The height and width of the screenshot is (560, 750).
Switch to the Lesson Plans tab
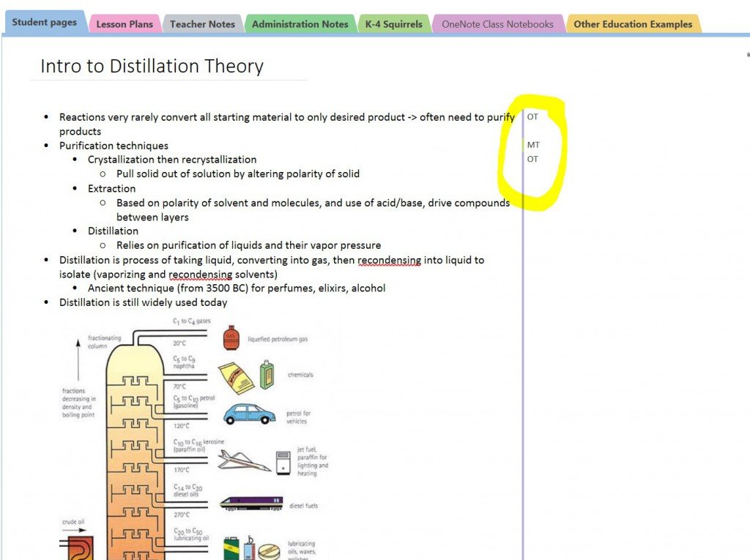coord(125,24)
